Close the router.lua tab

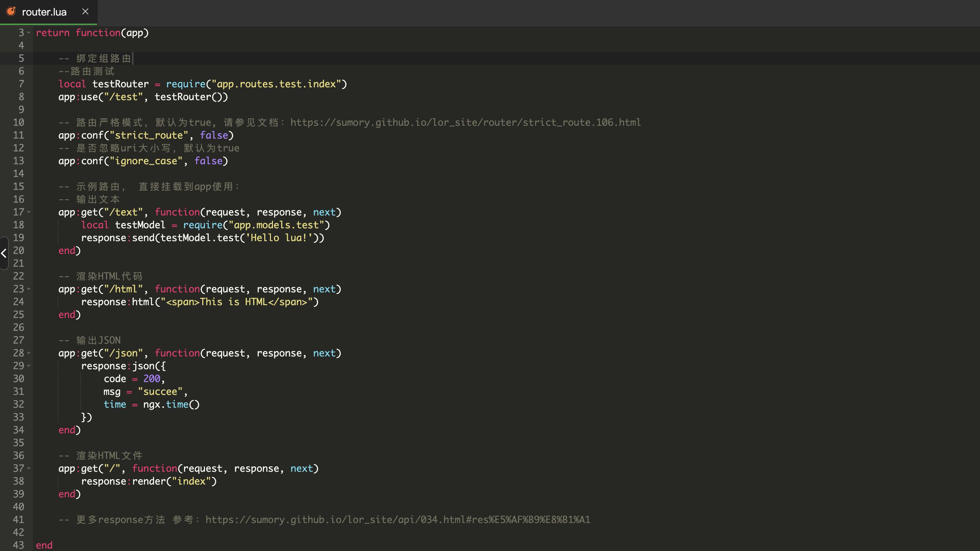(x=85, y=12)
